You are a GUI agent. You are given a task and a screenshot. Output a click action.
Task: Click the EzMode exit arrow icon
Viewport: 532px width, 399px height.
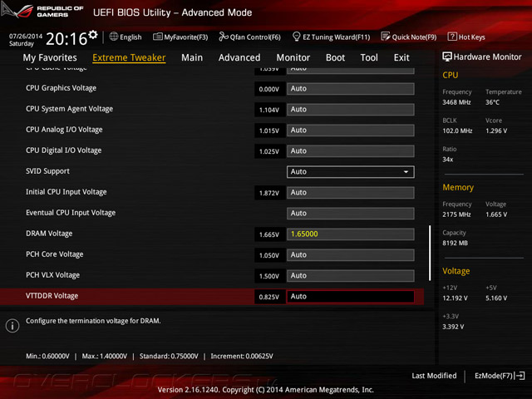[x=520, y=376]
